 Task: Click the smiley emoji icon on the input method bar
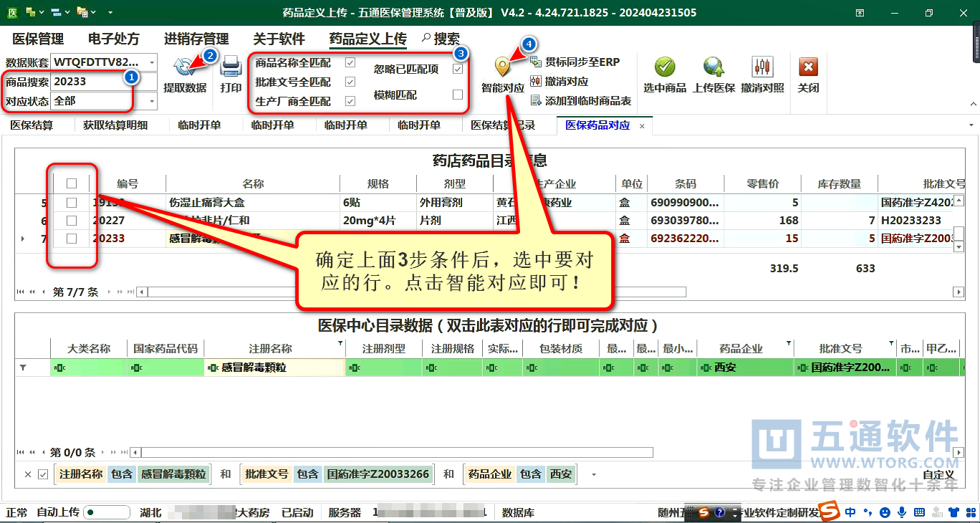885,512
